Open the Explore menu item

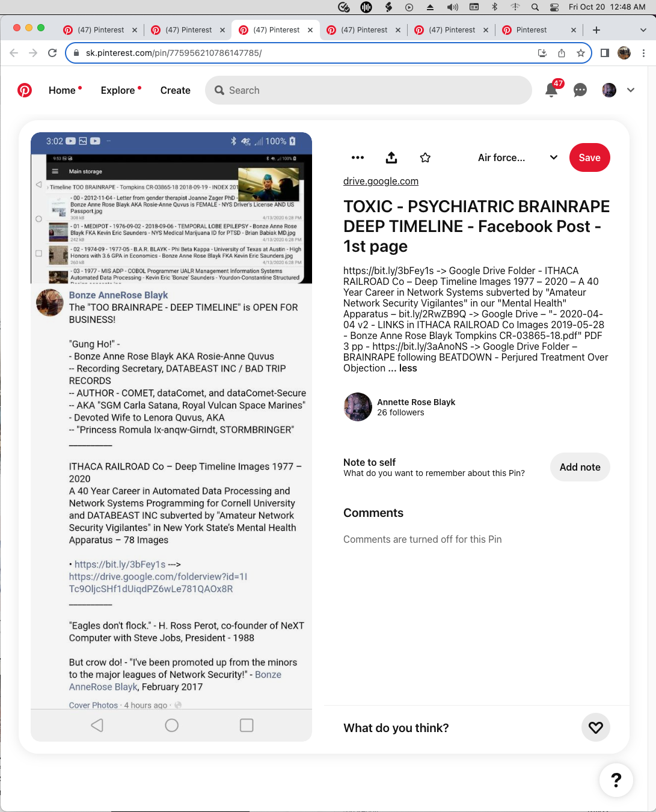pos(118,90)
